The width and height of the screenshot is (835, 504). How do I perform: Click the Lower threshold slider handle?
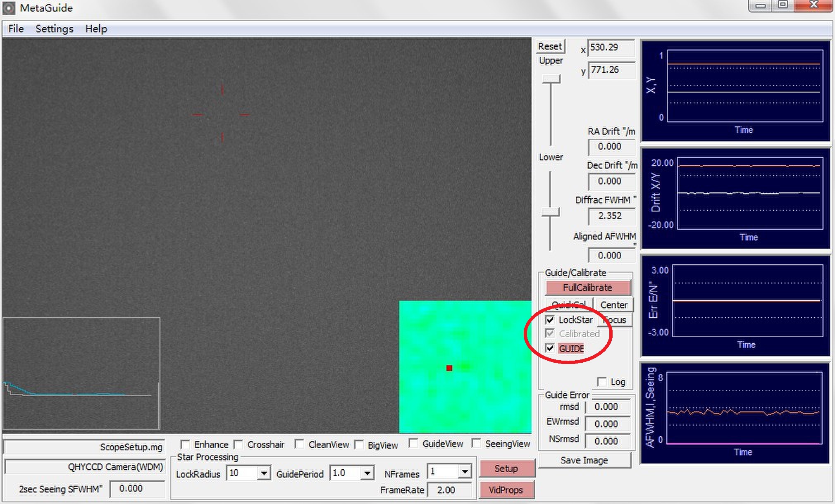pos(550,212)
